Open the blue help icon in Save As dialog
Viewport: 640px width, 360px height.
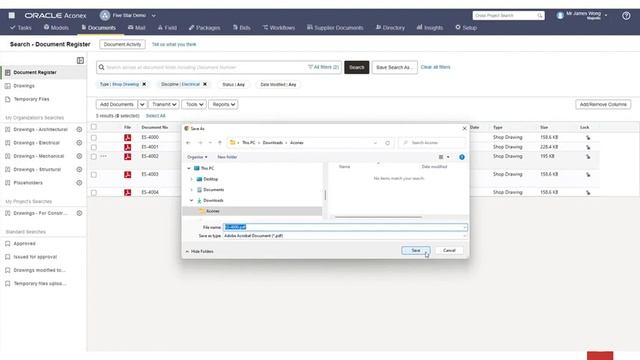coord(462,157)
